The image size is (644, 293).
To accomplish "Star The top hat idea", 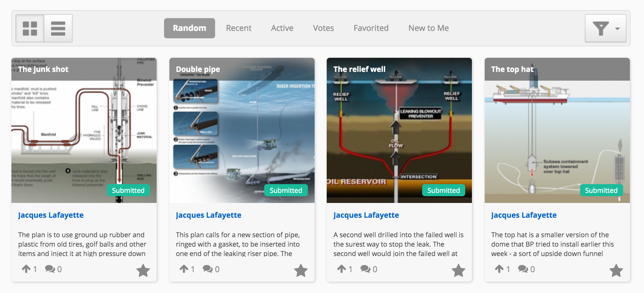I will tap(616, 270).
